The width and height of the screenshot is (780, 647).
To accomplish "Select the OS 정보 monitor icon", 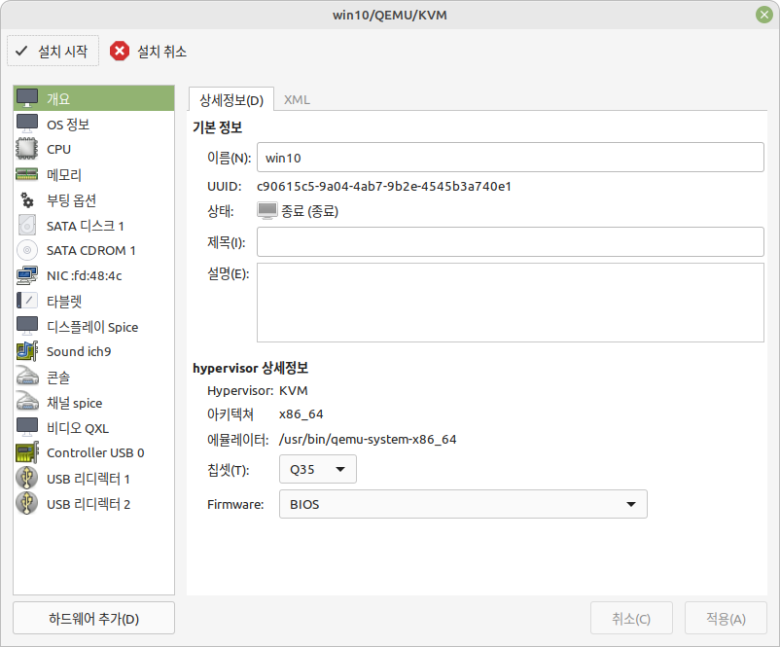I will [x=27, y=124].
